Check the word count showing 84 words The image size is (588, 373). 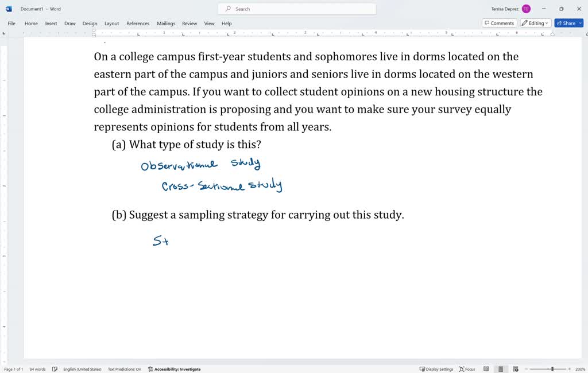click(37, 369)
